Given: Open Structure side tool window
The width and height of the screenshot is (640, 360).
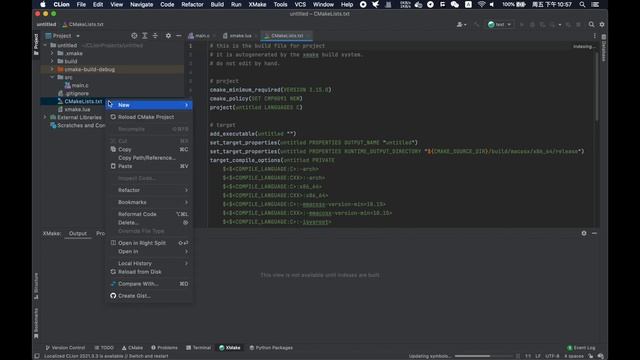Looking at the screenshot, I should [x=36, y=286].
